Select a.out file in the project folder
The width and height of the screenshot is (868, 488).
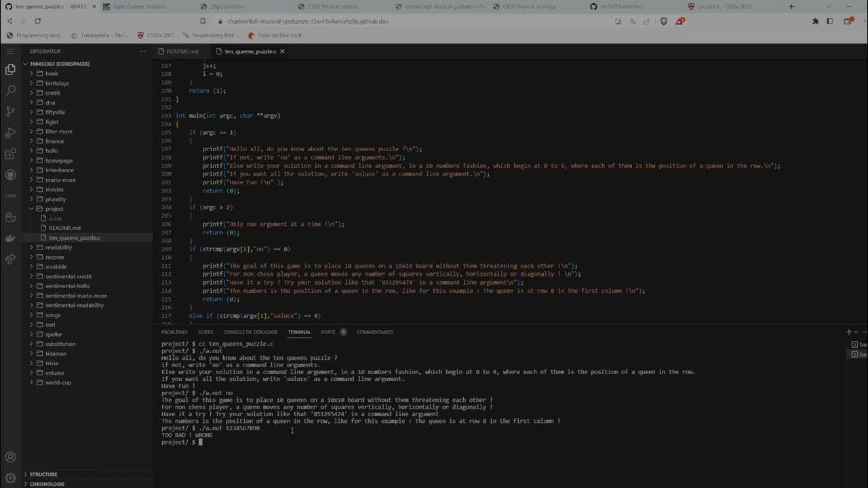tap(55, 218)
